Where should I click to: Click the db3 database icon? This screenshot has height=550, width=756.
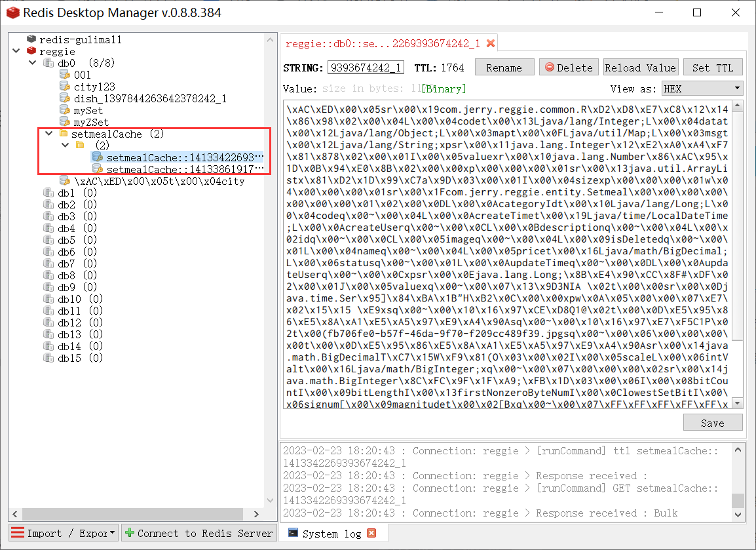point(48,216)
